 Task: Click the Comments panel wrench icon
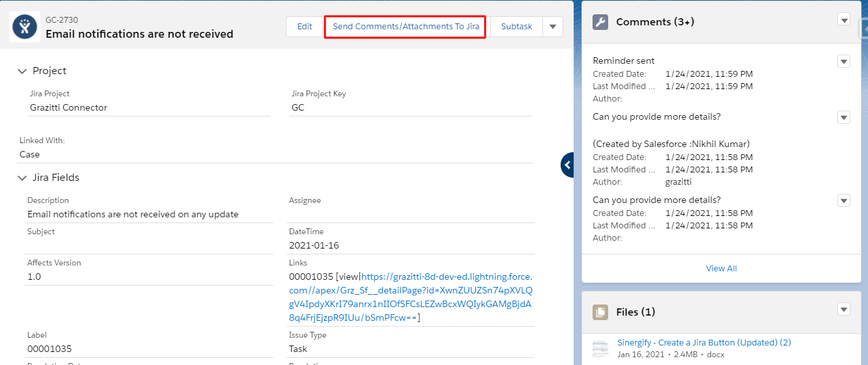[x=600, y=22]
